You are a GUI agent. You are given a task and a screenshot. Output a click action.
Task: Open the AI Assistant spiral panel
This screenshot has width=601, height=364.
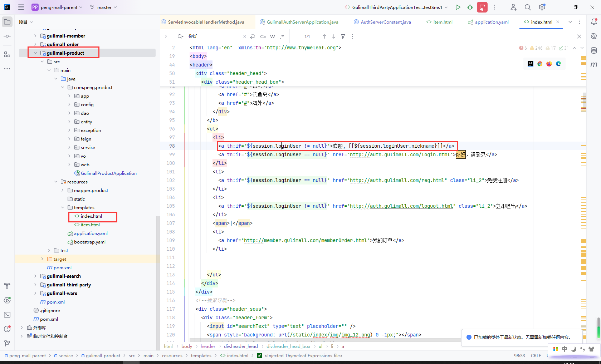594,36
